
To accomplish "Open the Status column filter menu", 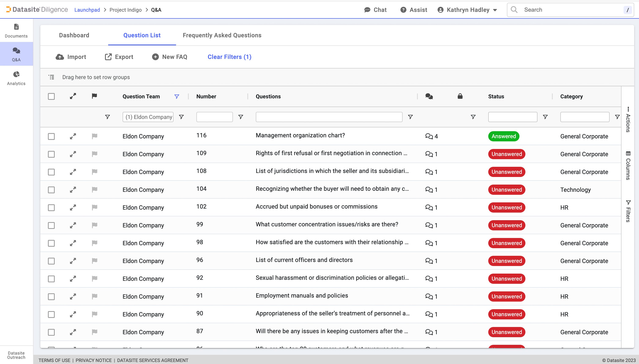I will (545, 117).
